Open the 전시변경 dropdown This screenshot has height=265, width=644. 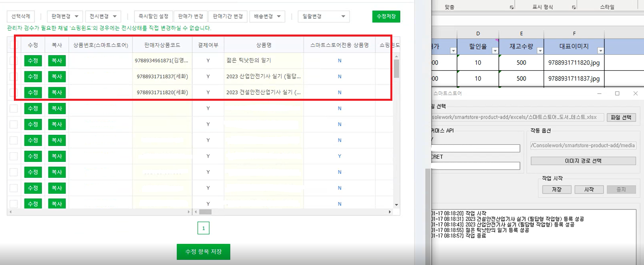click(x=103, y=16)
